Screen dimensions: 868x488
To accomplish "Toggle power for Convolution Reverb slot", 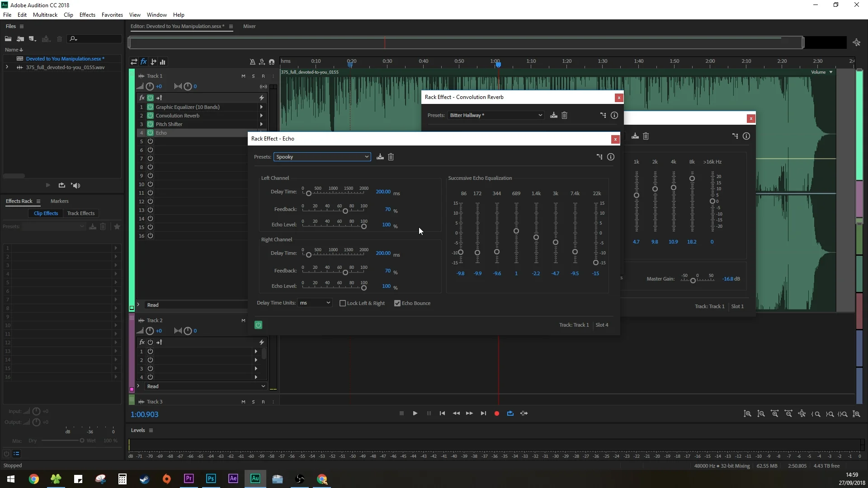I will [x=151, y=116].
